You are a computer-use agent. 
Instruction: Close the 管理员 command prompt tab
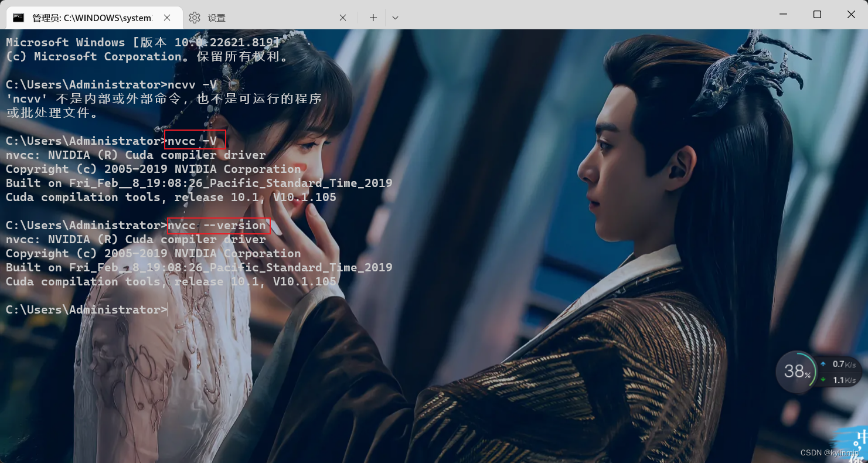(167, 18)
